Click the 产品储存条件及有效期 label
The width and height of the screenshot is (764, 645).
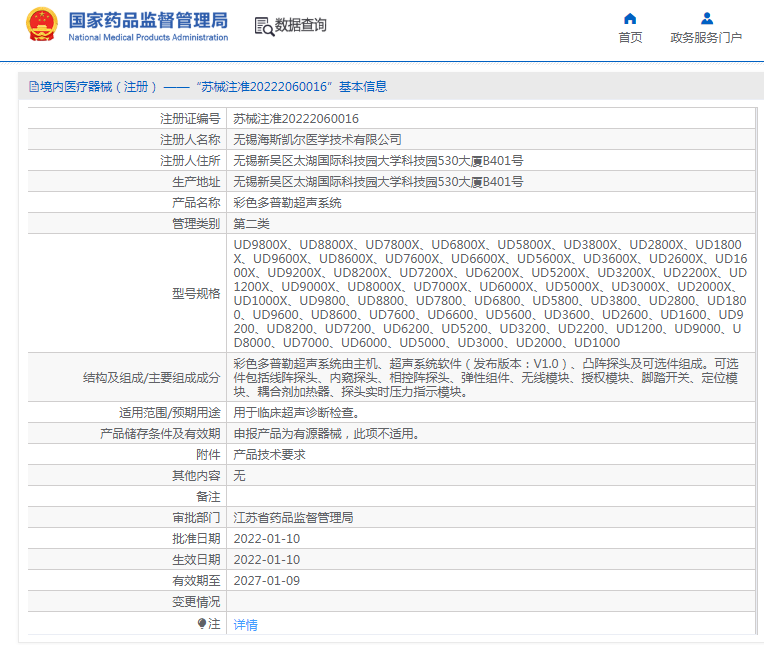point(160,434)
